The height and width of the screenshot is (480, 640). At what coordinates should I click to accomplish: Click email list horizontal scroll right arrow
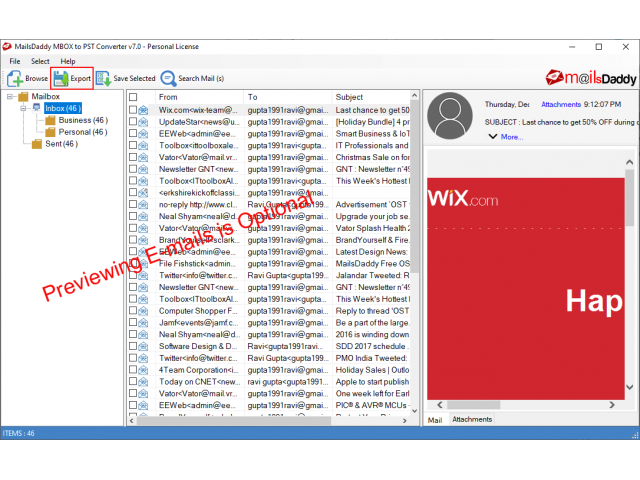(x=404, y=420)
